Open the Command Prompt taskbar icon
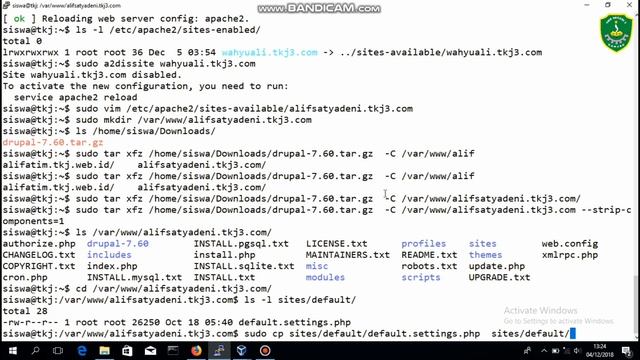640x360 pixels. coord(173,351)
